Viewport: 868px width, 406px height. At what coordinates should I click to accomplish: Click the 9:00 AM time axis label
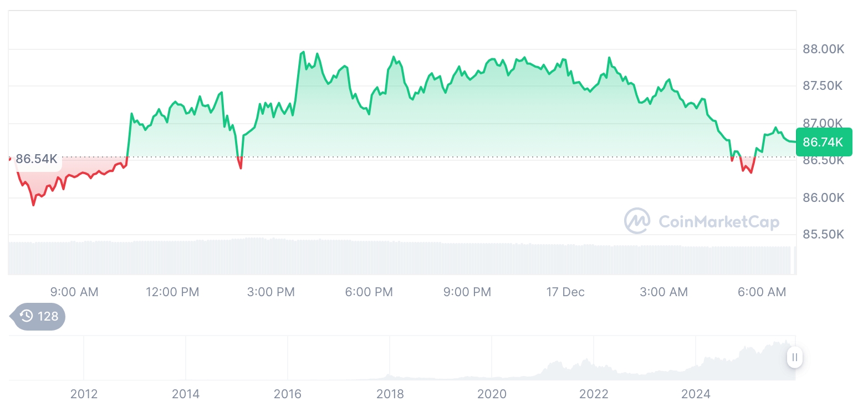click(x=74, y=292)
